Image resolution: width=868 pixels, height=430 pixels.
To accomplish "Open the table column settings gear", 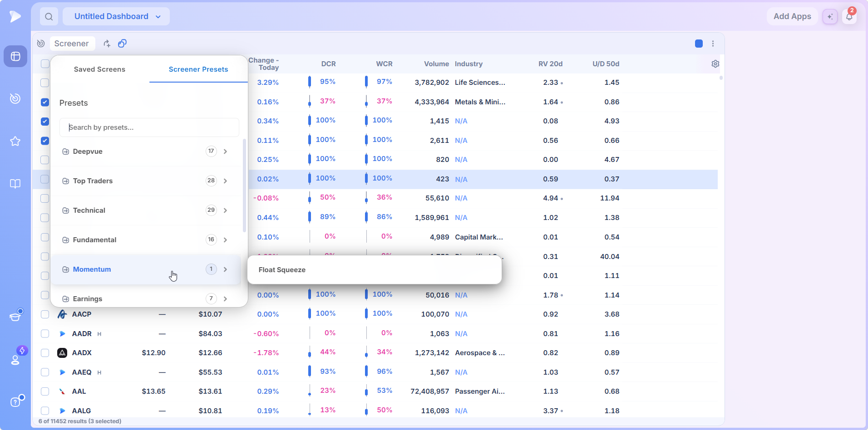I will coord(715,64).
